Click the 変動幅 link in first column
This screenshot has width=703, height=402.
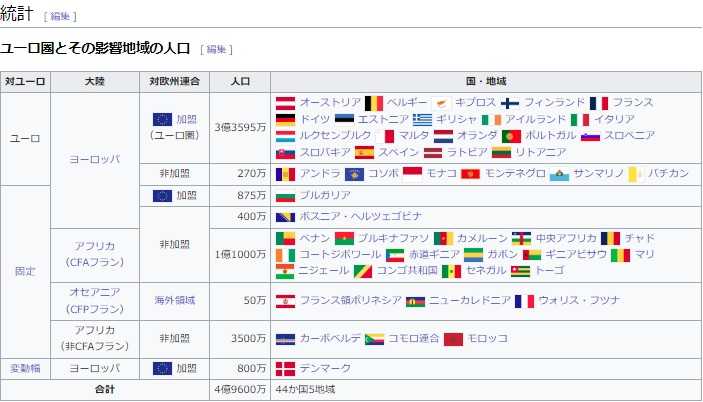click(x=24, y=368)
